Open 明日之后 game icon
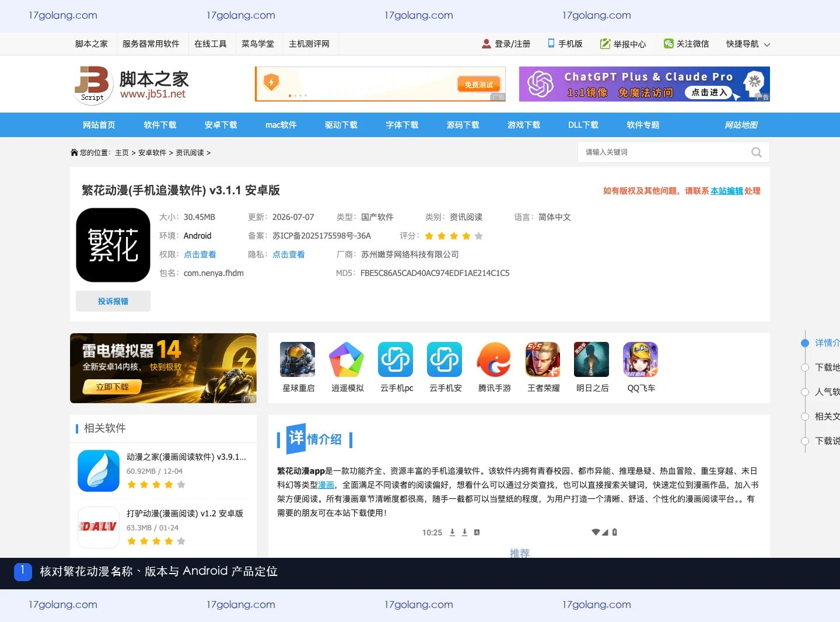 click(x=591, y=359)
